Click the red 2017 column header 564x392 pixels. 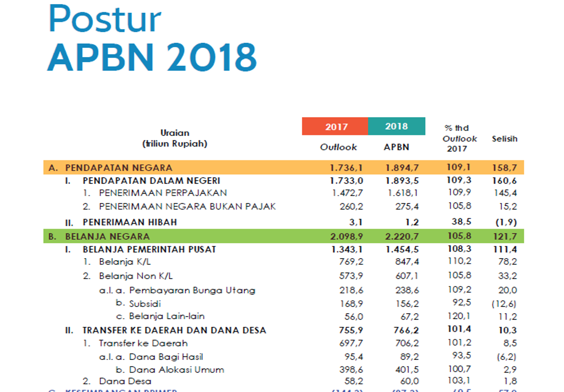(335, 126)
